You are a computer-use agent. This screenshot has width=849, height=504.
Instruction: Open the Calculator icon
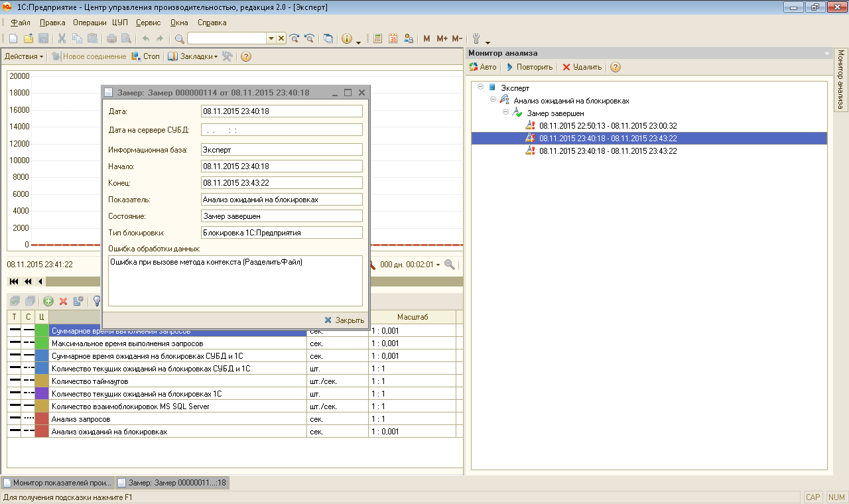click(378, 38)
